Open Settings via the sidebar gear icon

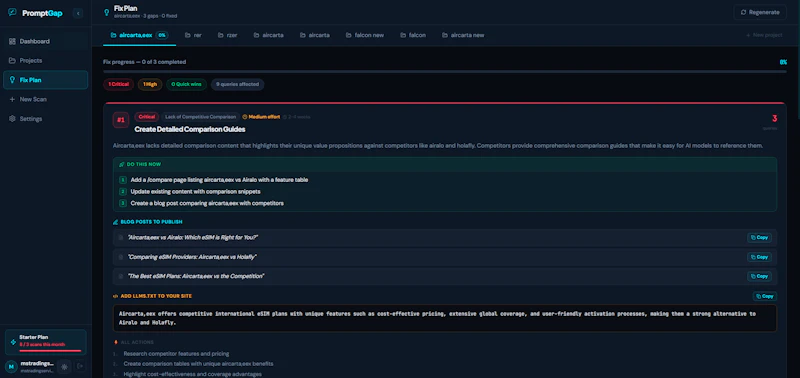point(12,119)
